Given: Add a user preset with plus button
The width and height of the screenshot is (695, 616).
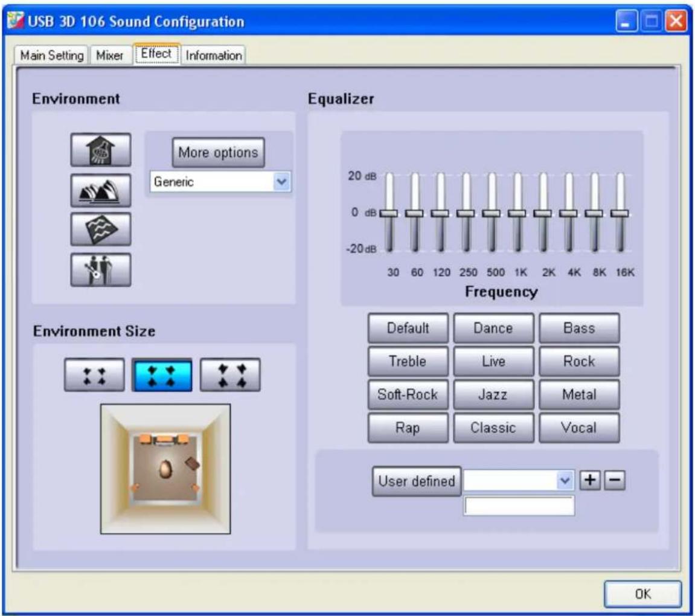Looking at the screenshot, I should tap(590, 480).
